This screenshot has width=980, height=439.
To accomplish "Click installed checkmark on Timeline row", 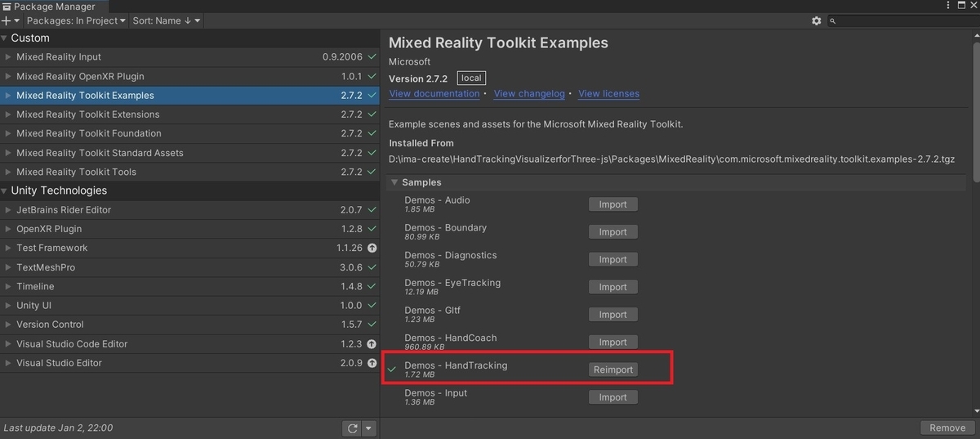I will point(372,286).
